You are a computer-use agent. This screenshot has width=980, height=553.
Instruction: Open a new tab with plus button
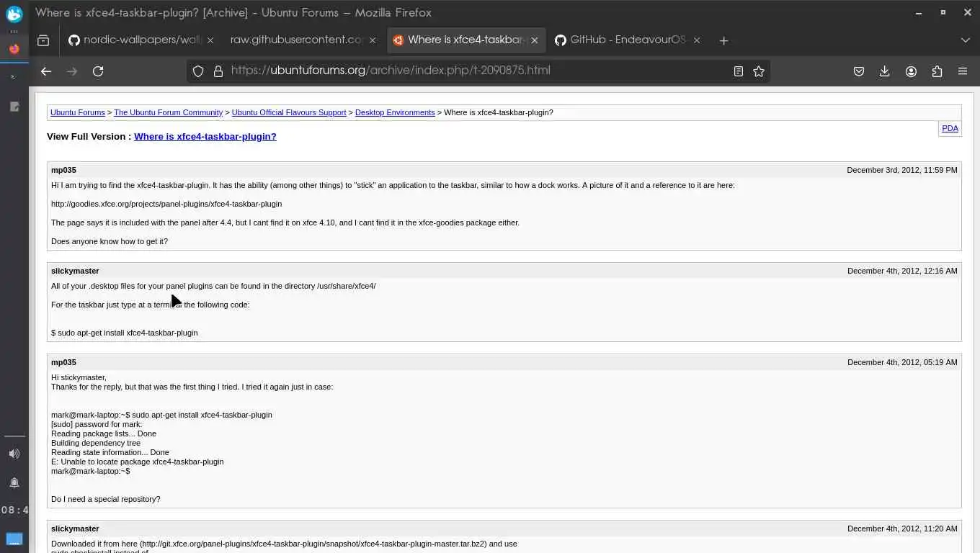(x=723, y=40)
